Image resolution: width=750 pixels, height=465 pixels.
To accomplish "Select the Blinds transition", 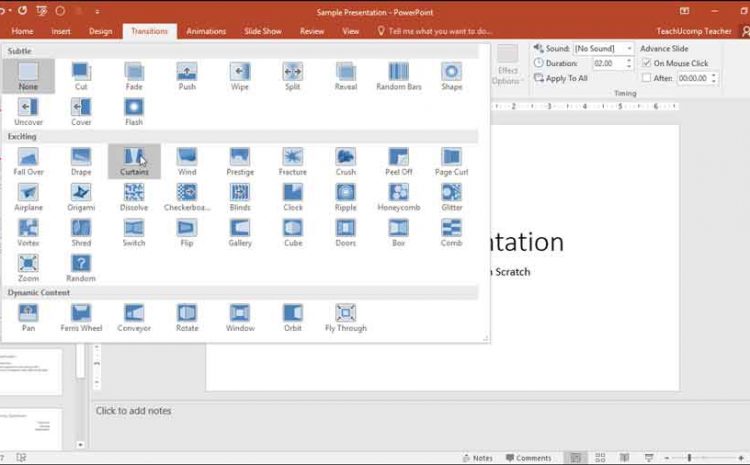I will click(240, 197).
